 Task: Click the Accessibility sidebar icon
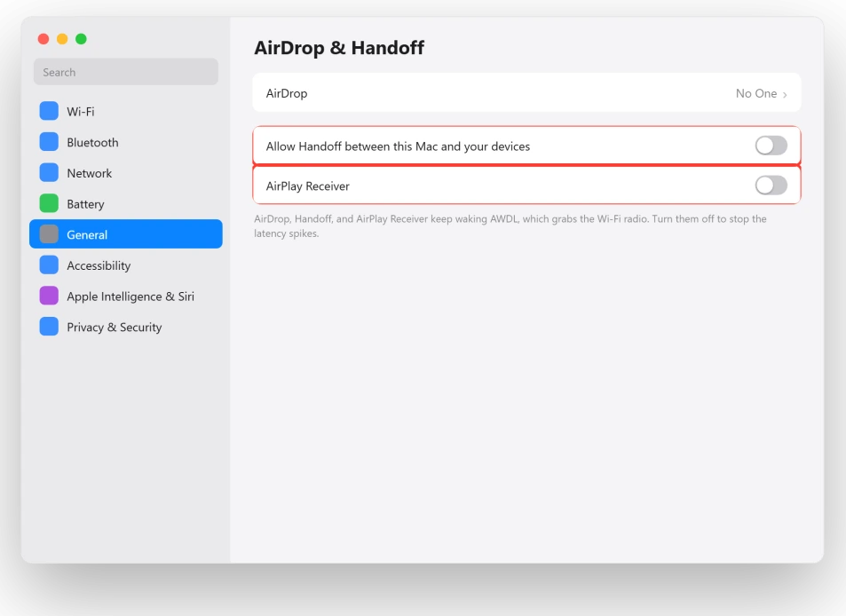point(49,265)
